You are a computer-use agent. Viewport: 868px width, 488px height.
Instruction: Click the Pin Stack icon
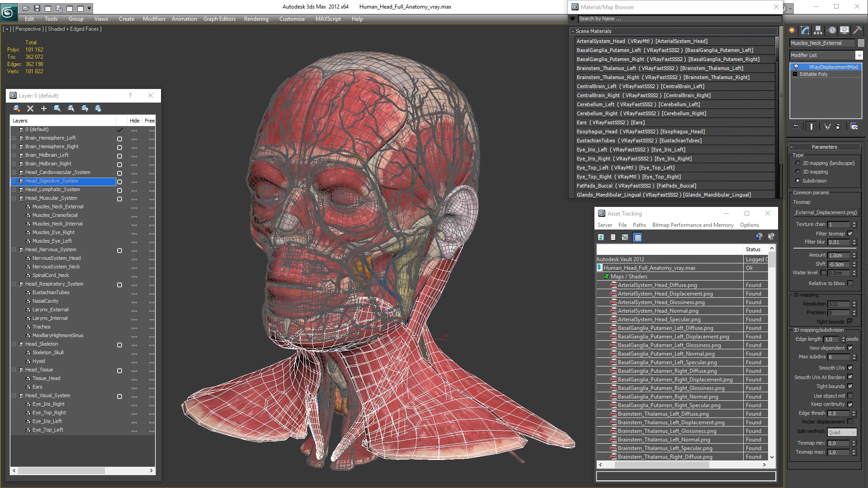[796, 127]
